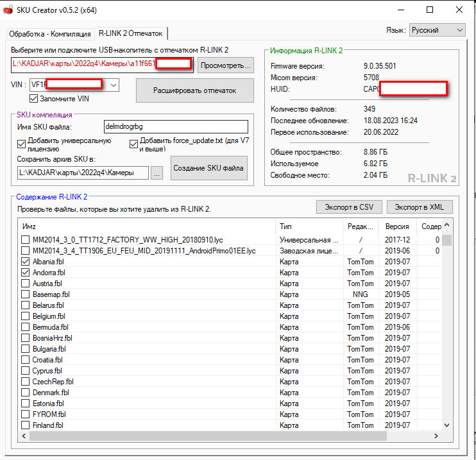The width and height of the screenshot is (476, 460).
Task: Click the list scroll up arrow
Action: point(446,225)
